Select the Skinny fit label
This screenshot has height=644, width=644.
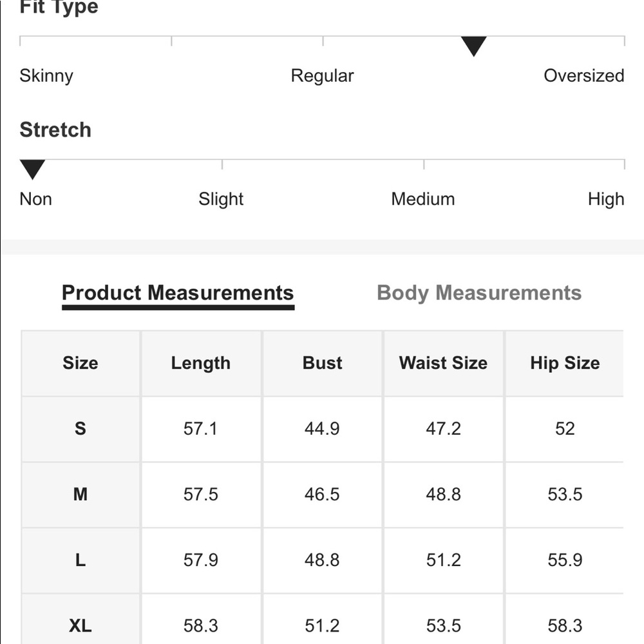coord(46,76)
